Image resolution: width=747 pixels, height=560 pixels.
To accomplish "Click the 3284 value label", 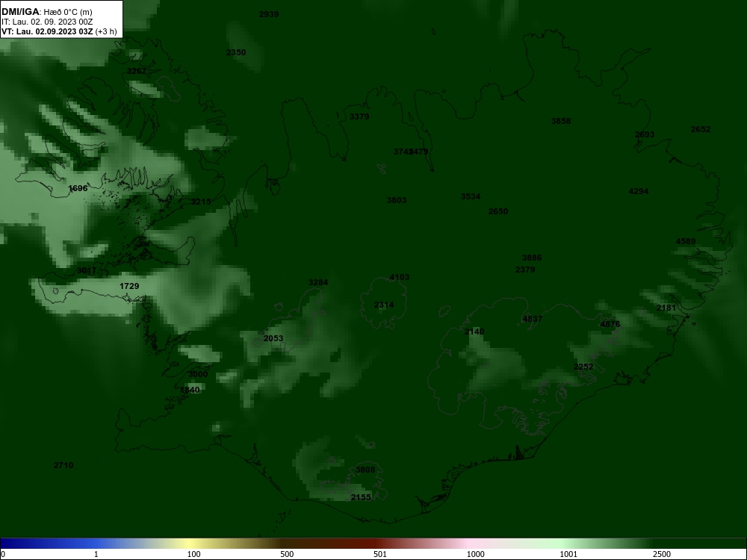I will [318, 282].
